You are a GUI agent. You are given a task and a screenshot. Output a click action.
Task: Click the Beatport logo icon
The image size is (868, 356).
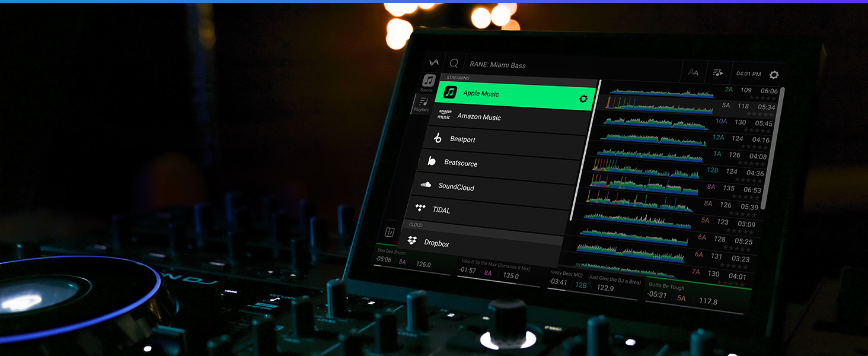point(438,138)
